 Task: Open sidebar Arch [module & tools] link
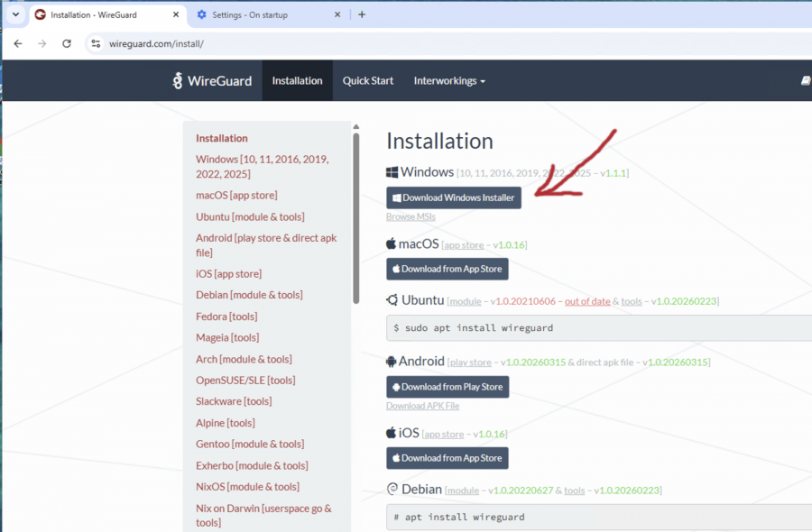click(244, 360)
